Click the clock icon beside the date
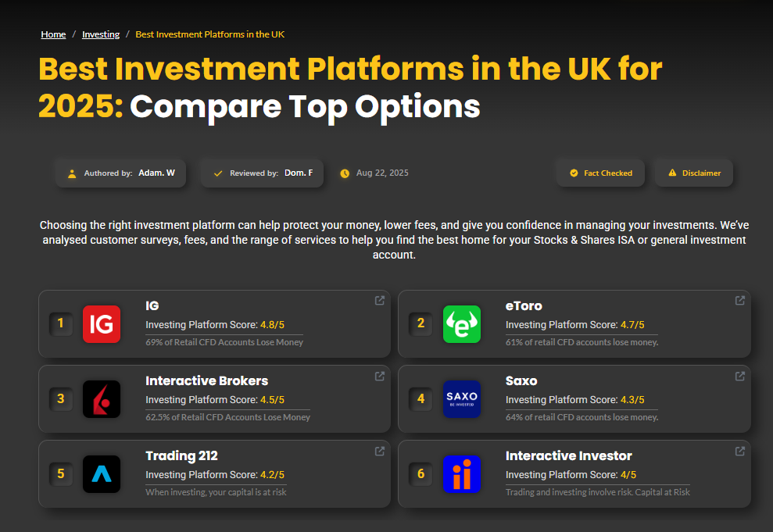 (345, 173)
